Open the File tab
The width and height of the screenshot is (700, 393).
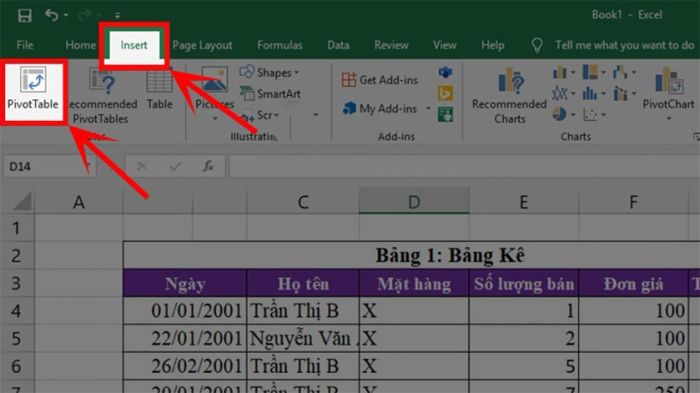pyautogui.click(x=25, y=45)
